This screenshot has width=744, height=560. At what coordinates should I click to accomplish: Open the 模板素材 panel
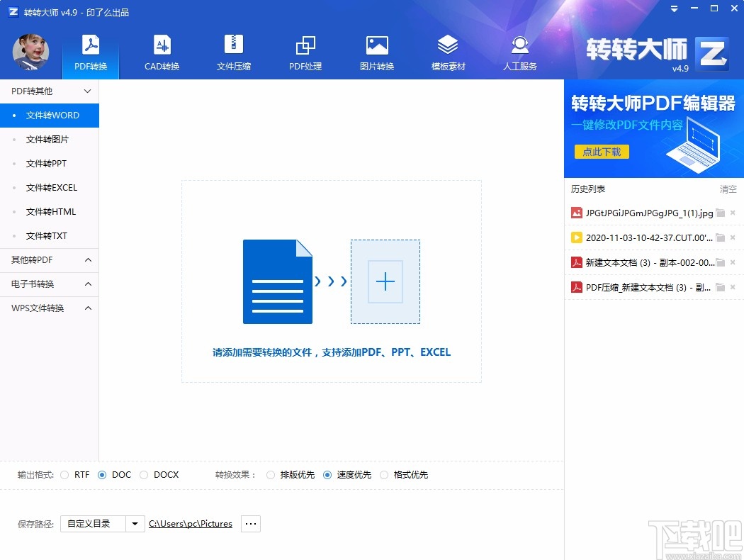(x=448, y=51)
